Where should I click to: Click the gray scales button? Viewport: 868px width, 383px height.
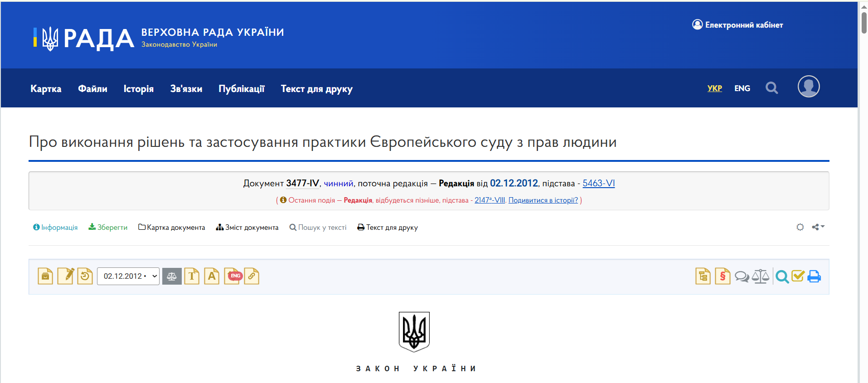[172, 276]
